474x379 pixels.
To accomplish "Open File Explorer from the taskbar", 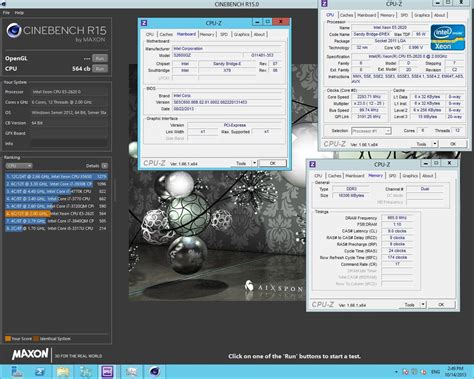I will pos(63,372).
